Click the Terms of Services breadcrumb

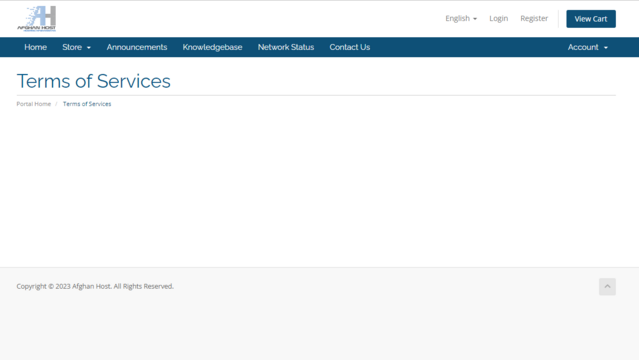[87, 104]
